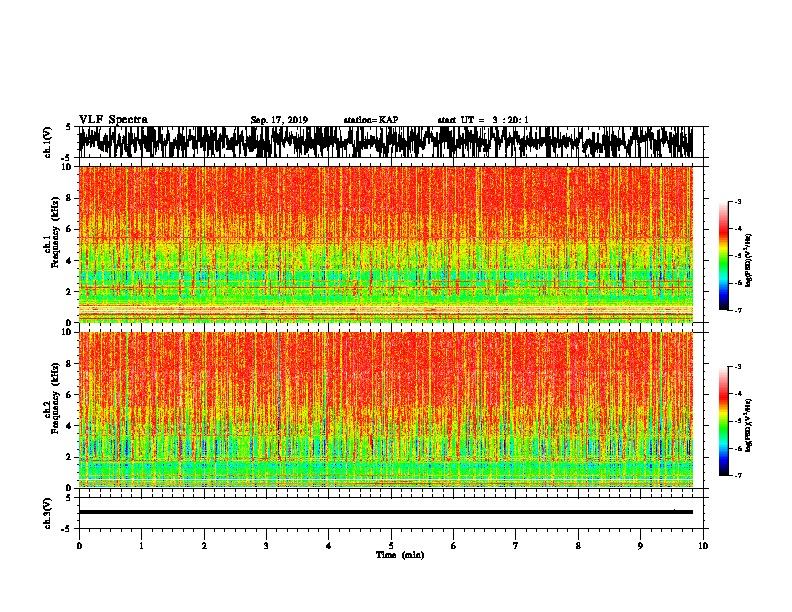
Task: Click the "Time (min)" axis label
Action: pos(400,555)
